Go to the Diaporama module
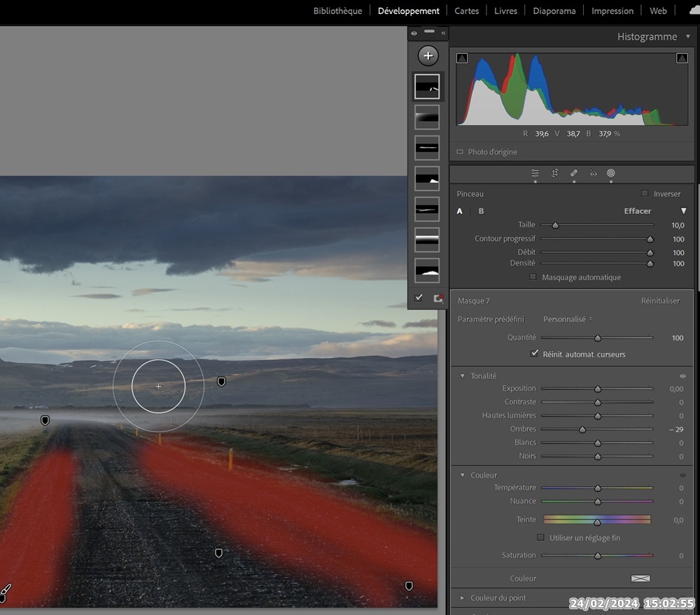 [x=554, y=11]
